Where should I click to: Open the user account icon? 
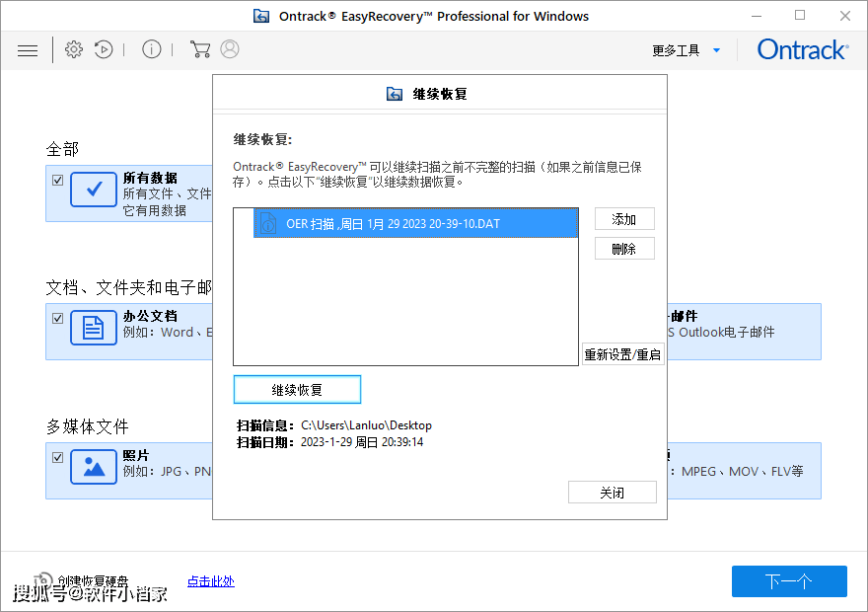[x=230, y=49]
